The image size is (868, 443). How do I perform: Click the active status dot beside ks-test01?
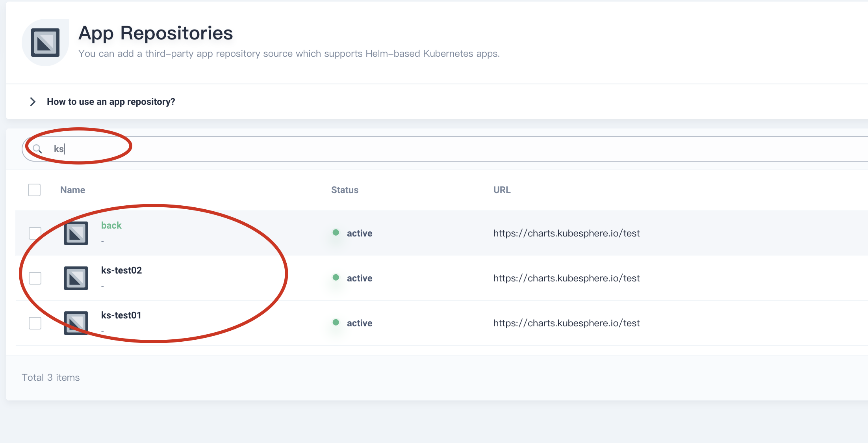pyautogui.click(x=336, y=322)
